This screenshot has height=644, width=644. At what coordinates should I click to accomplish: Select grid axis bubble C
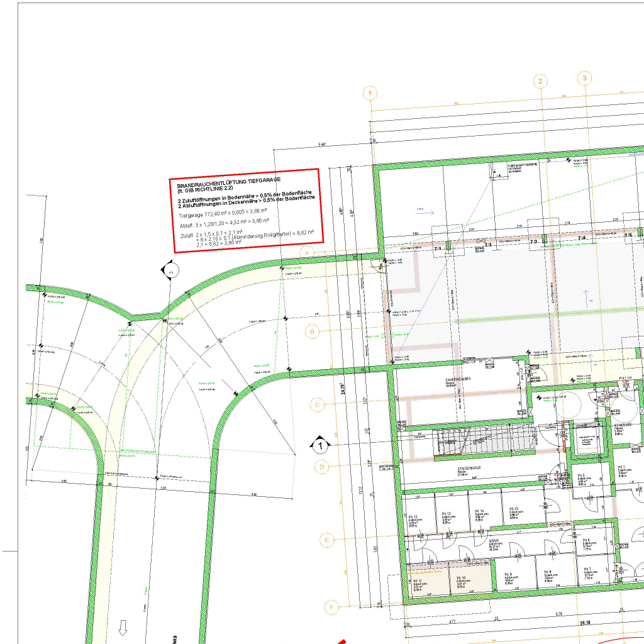coord(317,405)
